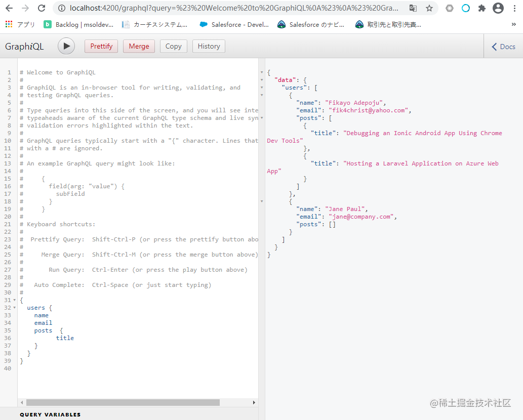Click the "users" field in the query
This screenshot has width=523, height=420.
[35, 308]
